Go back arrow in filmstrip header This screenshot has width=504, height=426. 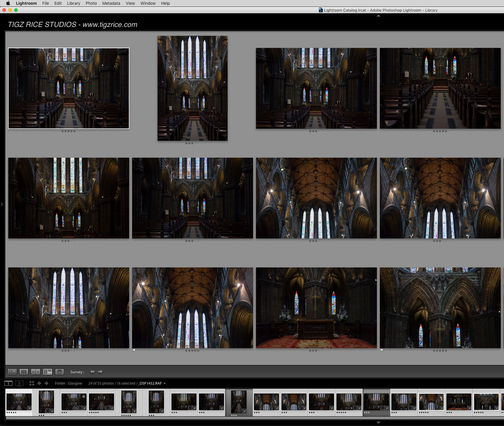(39, 383)
